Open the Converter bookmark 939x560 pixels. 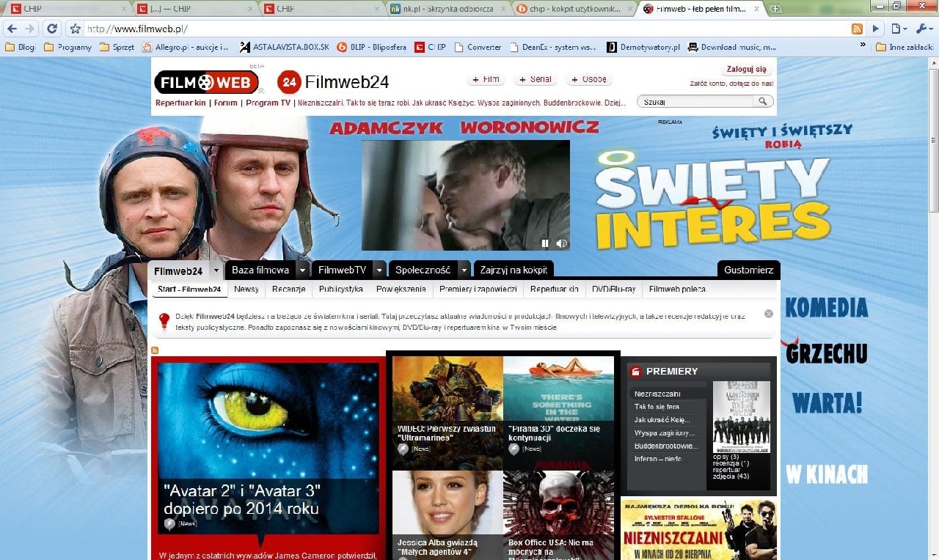[x=478, y=47]
